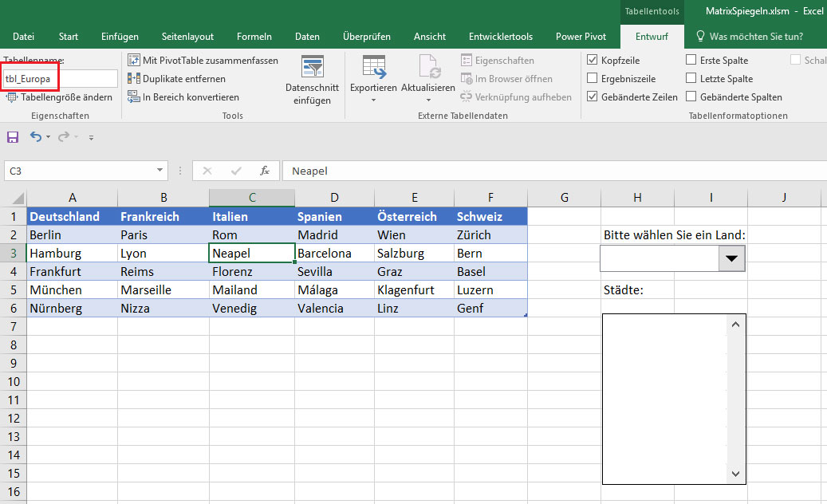Select cell containing Valencia
Screen dimensions: 827x504
tap(334, 308)
